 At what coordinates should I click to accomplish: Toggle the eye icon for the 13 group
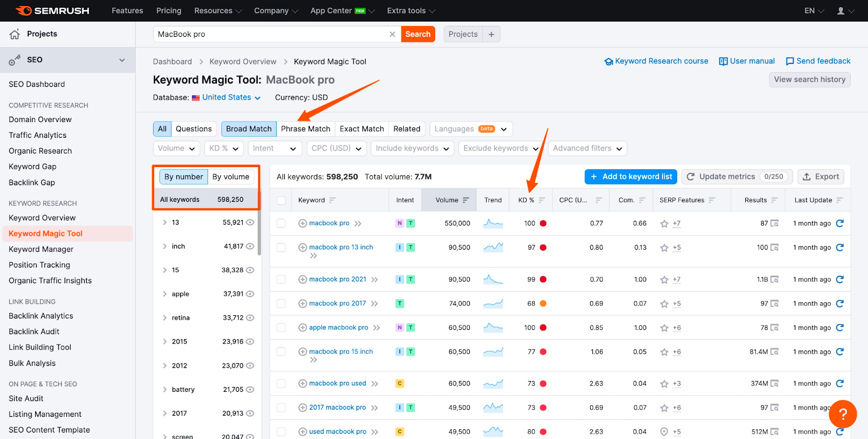tap(250, 222)
